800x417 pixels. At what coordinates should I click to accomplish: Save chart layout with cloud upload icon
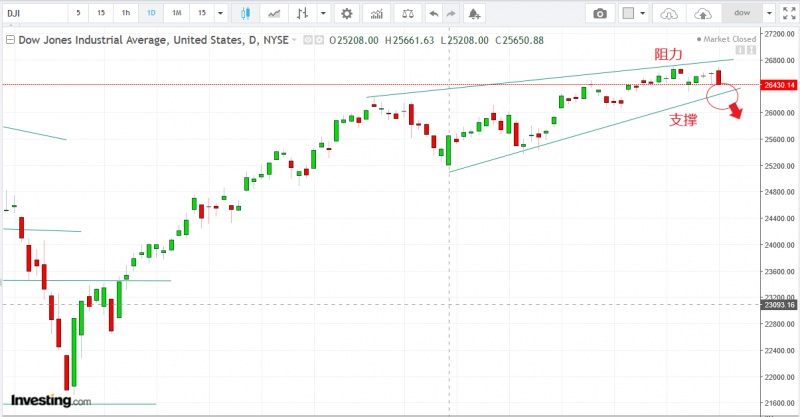click(704, 14)
